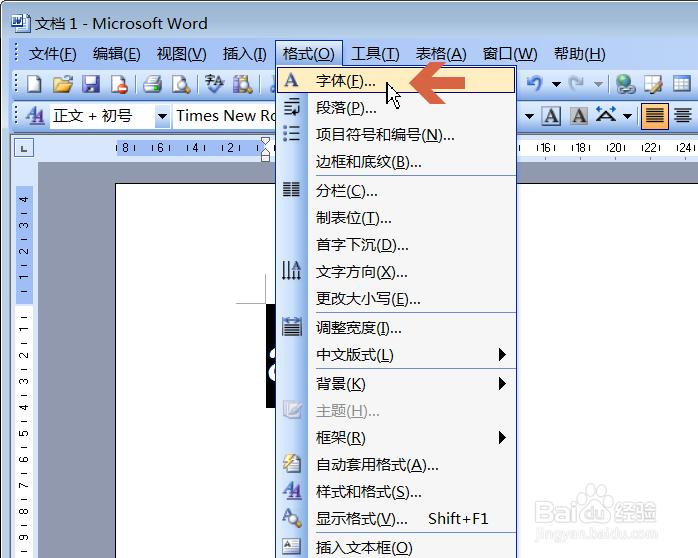Click the blue Undo arrow
The width and height of the screenshot is (698, 558).
click(535, 83)
